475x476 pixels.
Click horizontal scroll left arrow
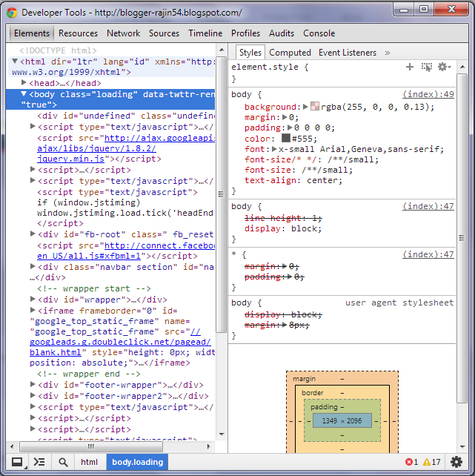point(12,446)
